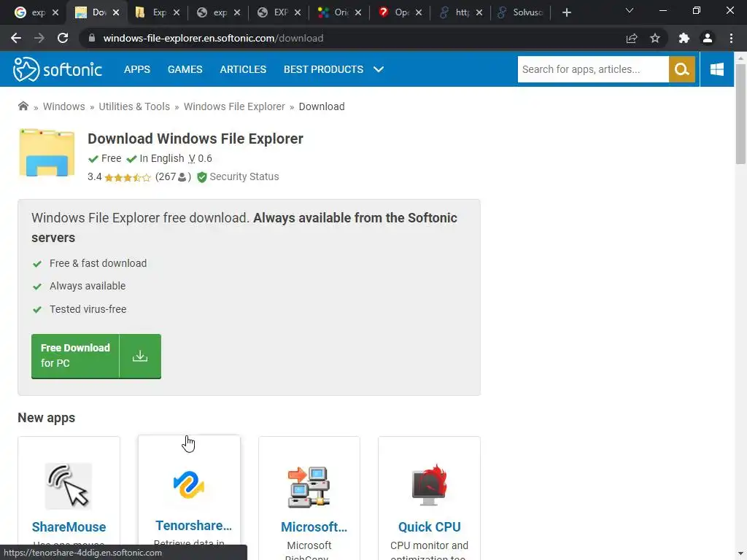Click the (267) reviews count

point(173,176)
